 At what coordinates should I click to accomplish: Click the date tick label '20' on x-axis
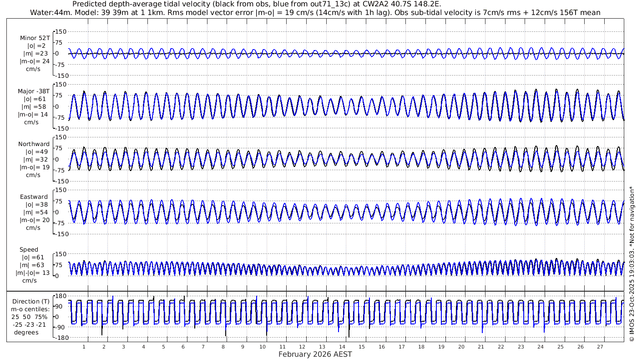point(461,347)
